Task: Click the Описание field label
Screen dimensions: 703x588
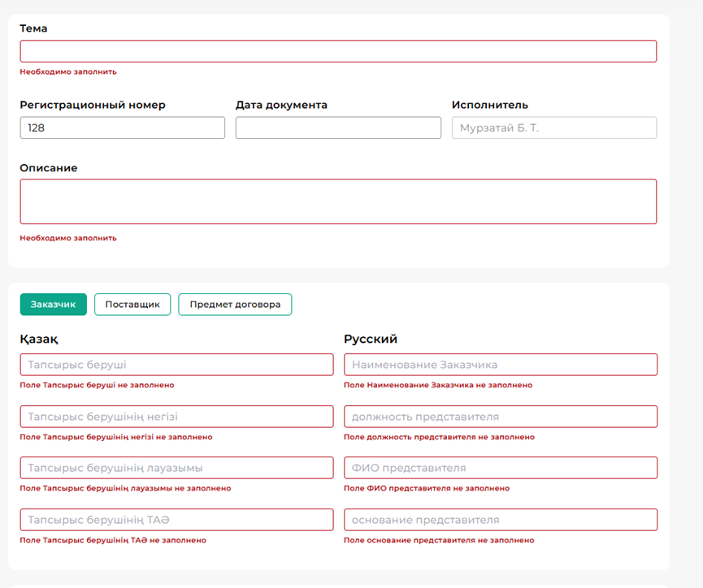Action: click(x=48, y=168)
